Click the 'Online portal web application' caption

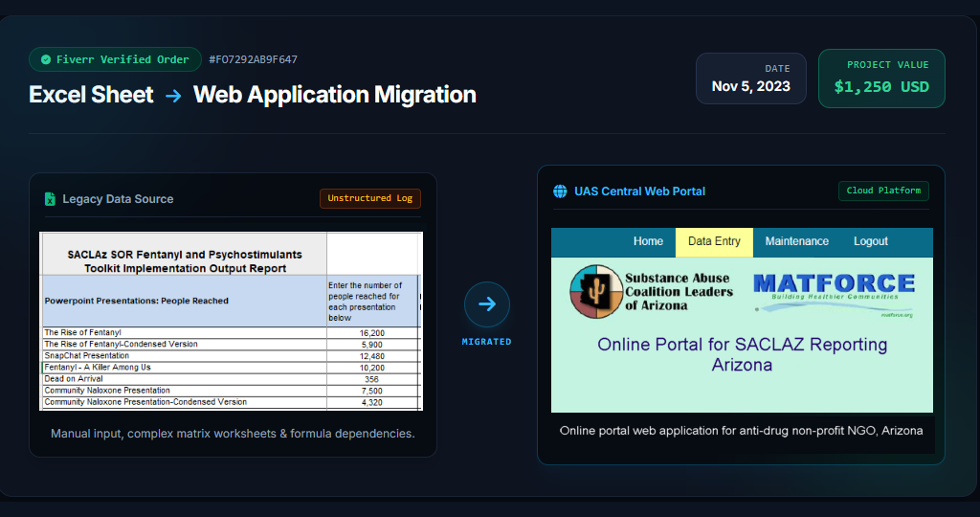point(742,430)
